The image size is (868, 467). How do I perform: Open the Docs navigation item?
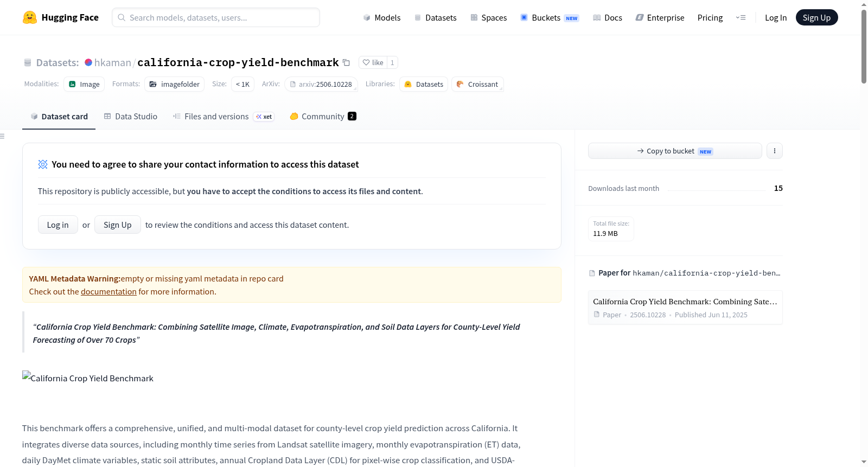coord(608,17)
